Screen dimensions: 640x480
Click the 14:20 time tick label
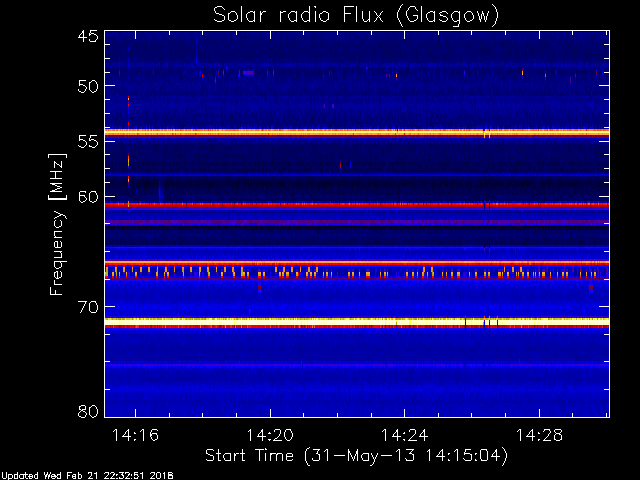[270, 435]
